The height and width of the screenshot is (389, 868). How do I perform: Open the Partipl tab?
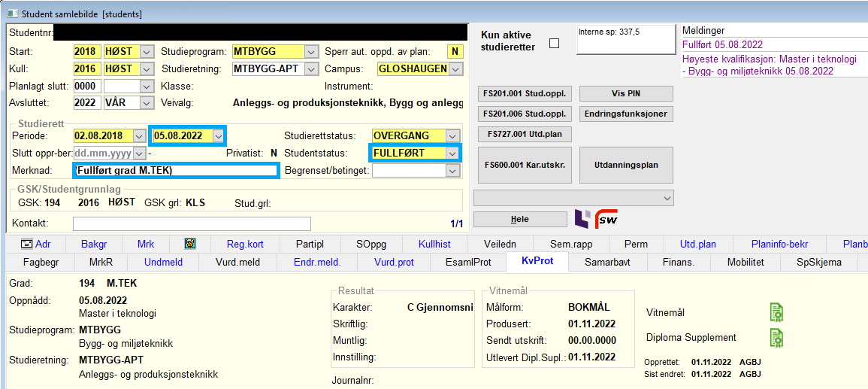point(310,244)
